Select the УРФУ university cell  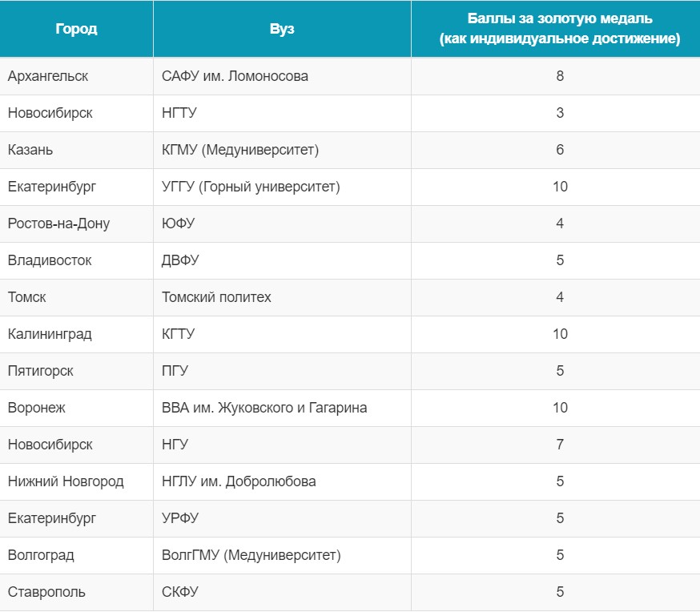282,518
